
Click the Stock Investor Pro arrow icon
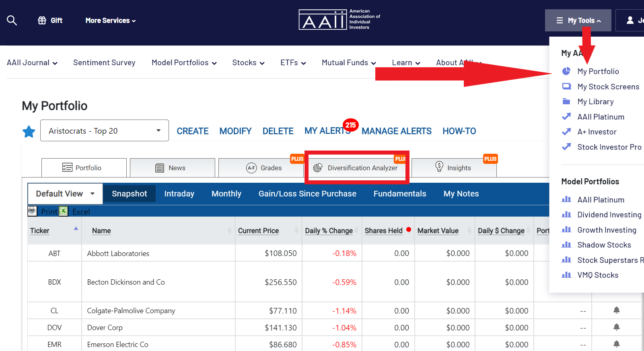(566, 147)
